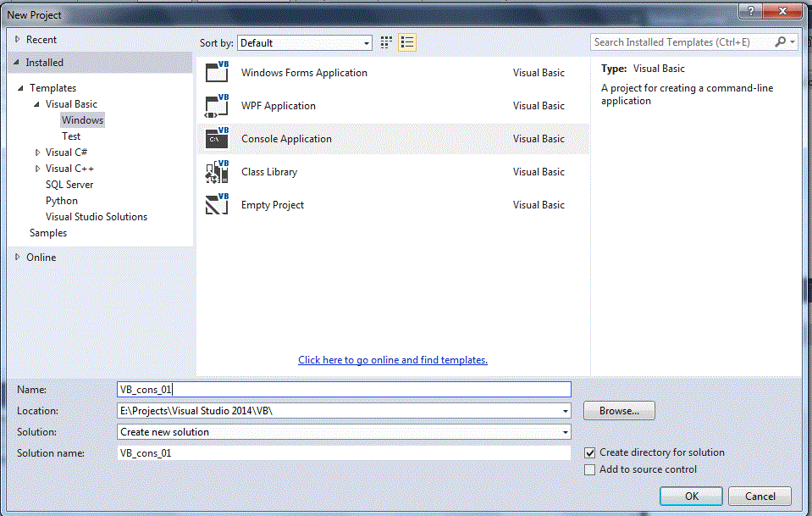This screenshot has width=812, height=516.
Task: Click Visual Basic label in the Class Library row
Action: coord(539,172)
